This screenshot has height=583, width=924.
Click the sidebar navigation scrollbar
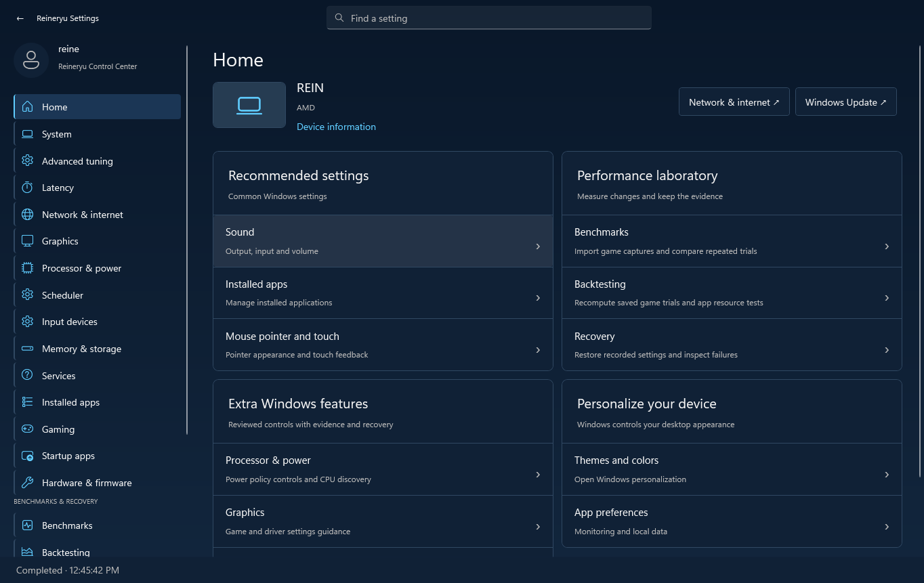pyautogui.click(x=187, y=240)
